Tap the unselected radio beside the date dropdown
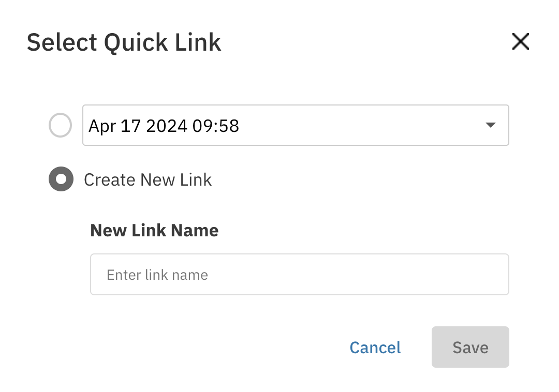Viewport: 559px width, 392px height. point(60,125)
